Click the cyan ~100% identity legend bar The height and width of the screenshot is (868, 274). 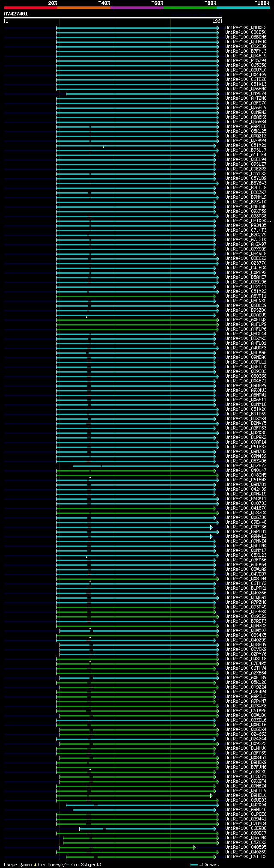[x=243, y=8]
